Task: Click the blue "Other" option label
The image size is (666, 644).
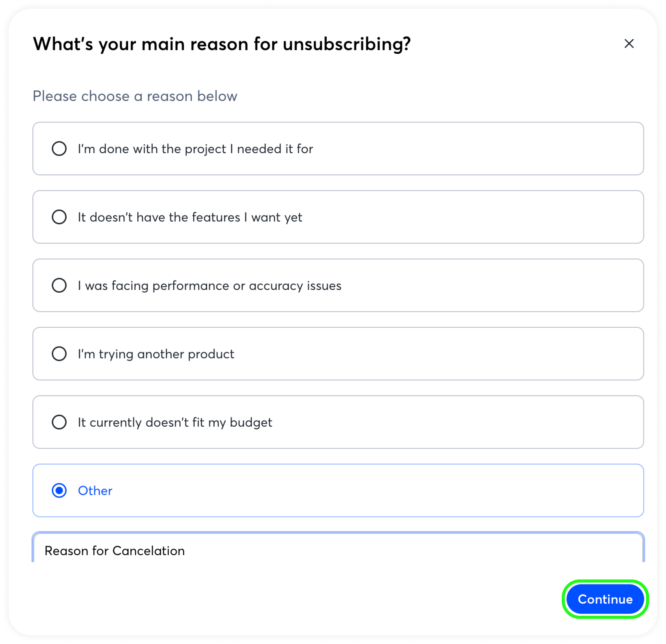Action: (95, 491)
